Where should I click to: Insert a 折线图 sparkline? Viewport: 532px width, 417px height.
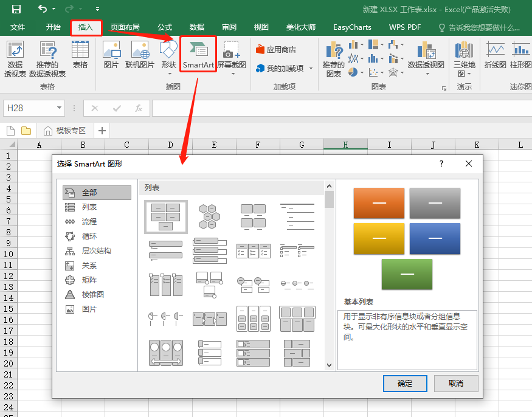(495, 54)
